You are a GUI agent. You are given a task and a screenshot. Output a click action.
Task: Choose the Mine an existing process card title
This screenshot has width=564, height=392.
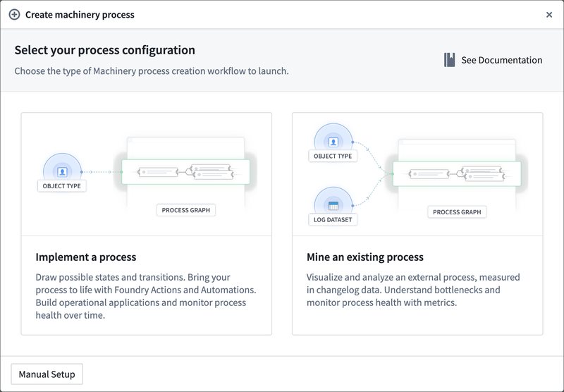365,257
